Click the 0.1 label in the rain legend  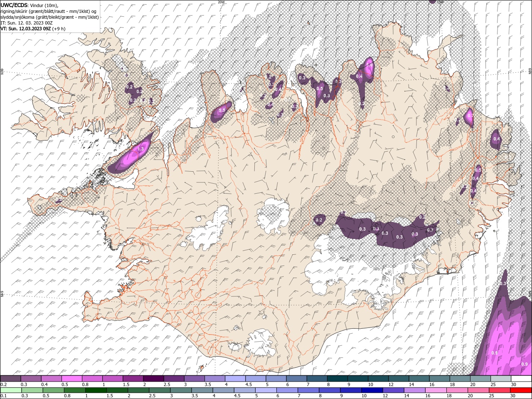[3, 396]
